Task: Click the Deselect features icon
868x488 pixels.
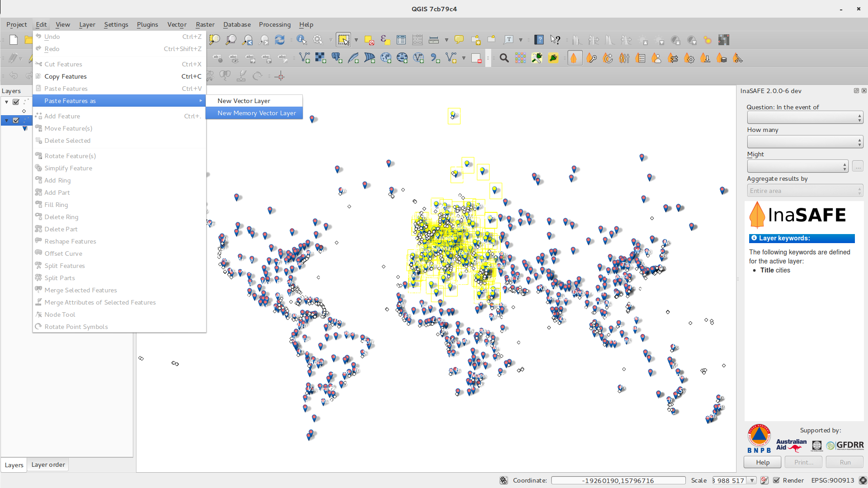Action: click(369, 40)
